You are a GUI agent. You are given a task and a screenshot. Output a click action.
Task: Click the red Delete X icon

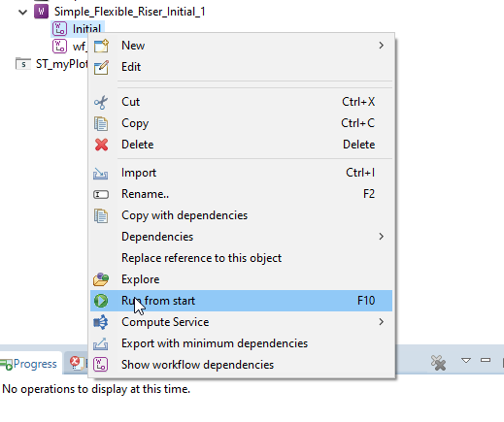(x=101, y=145)
